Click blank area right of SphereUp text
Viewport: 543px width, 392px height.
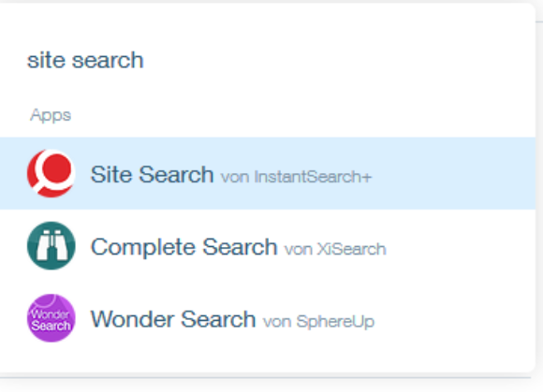point(455,318)
